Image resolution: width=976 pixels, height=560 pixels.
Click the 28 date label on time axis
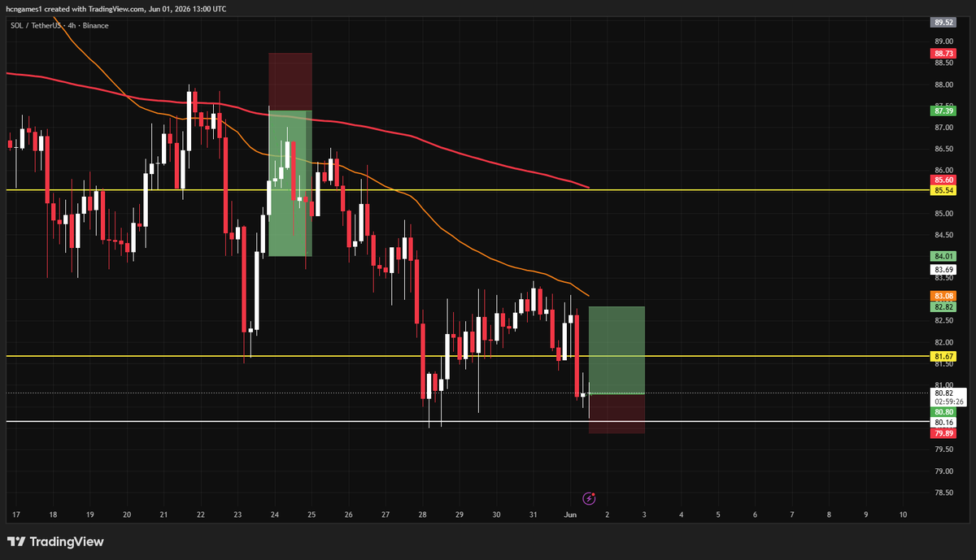click(422, 514)
